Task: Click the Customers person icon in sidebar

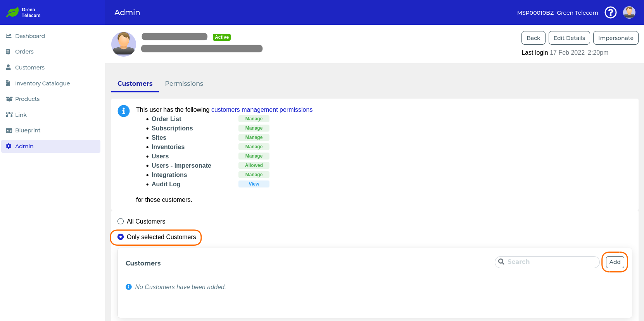Action: click(x=8, y=67)
